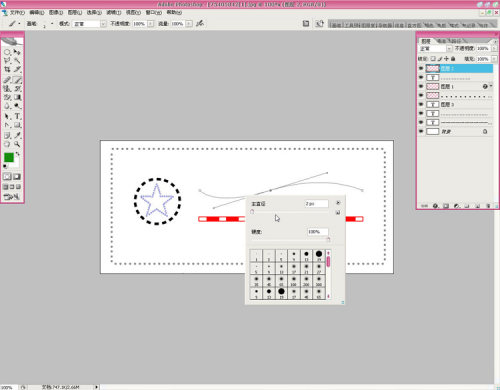Hide the 背景 layer eye icon
This screenshot has width=500, height=390.
(421, 132)
